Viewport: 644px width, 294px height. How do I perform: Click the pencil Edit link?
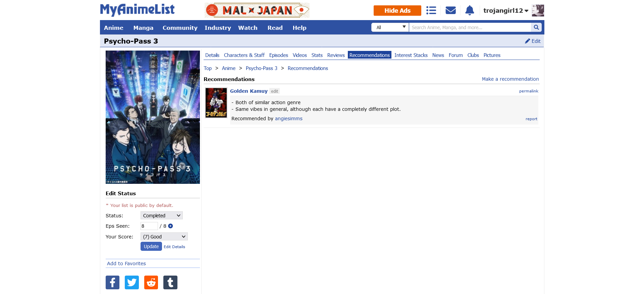[533, 41]
